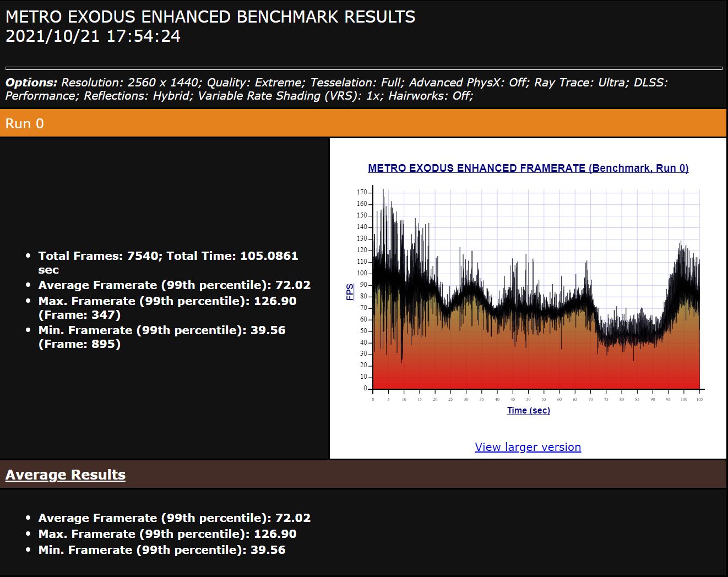Screen dimensions: 728x577
Task: Click Average Results Max. Framerate 126.90 line
Action: [167, 534]
